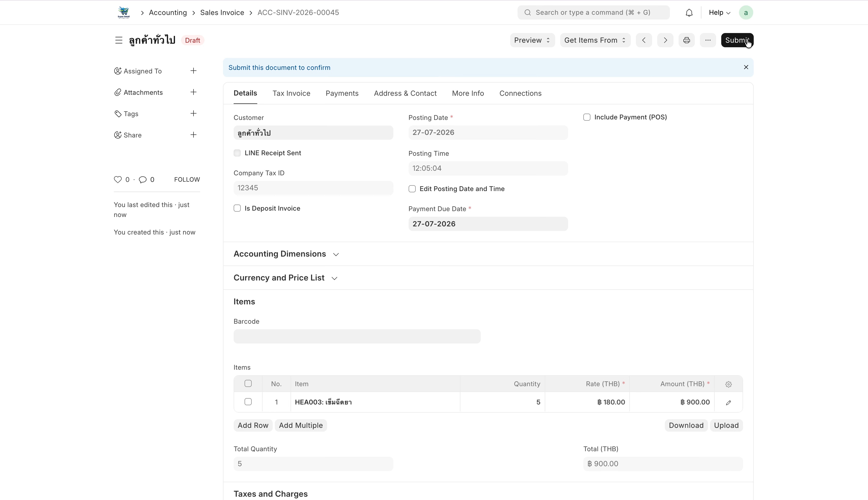868x500 pixels.
Task: Add a tag with the plus icon
Action: (193, 113)
